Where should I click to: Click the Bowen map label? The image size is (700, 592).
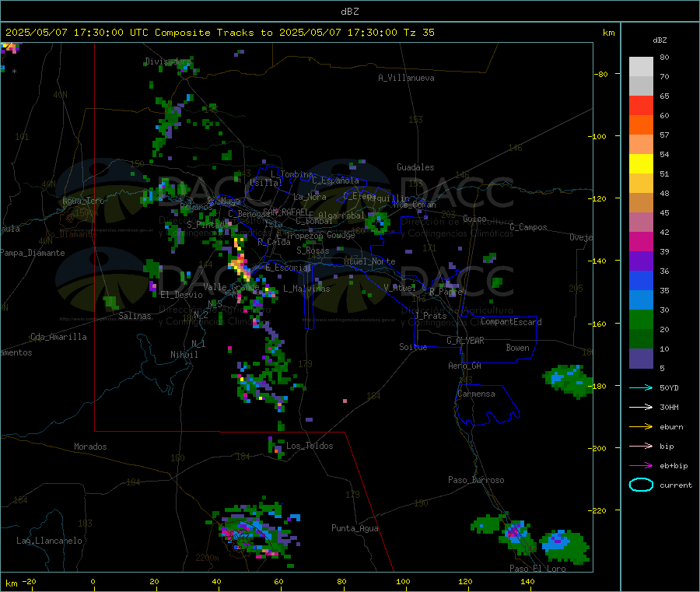pyautogui.click(x=518, y=348)
